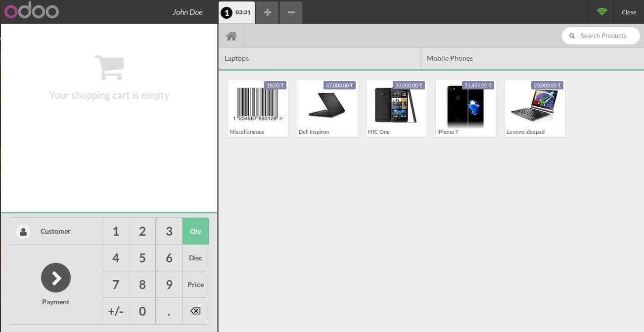Tap the decimal point key
This screenshot has height=332, width=644.
point(169,311)
